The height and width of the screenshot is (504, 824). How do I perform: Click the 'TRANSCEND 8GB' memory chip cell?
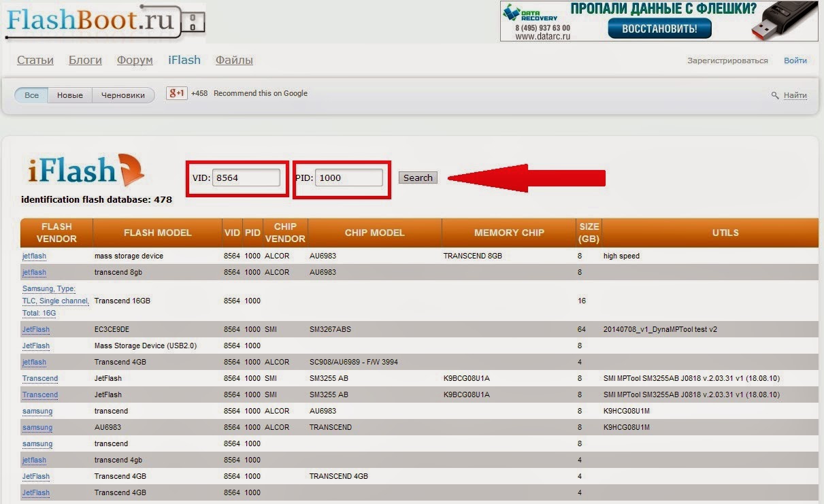(472, 256)
